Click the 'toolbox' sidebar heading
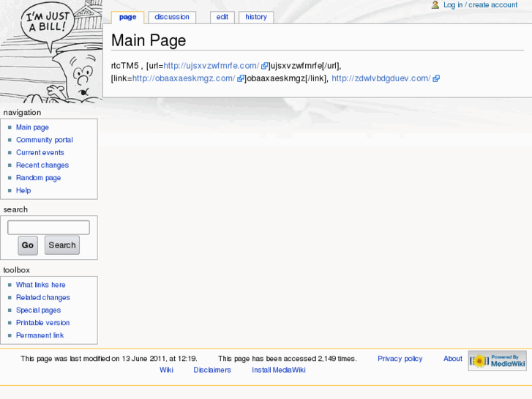The width and height of the screenshot is (532, 399). click(17, 270)
